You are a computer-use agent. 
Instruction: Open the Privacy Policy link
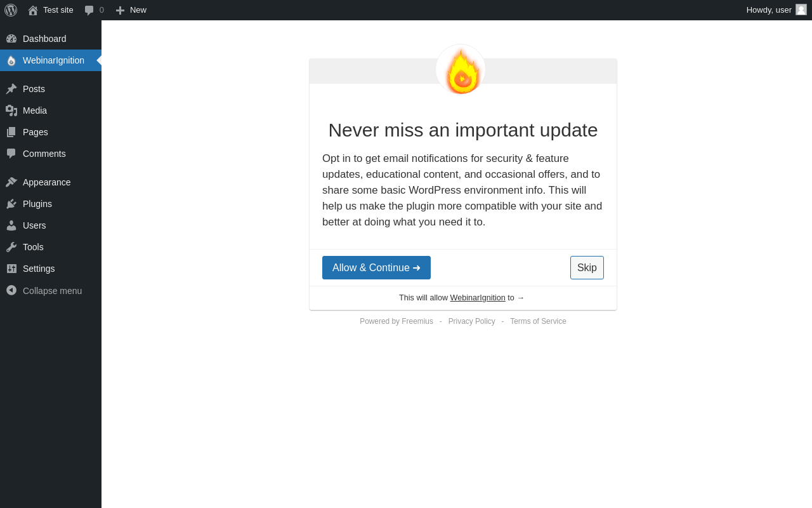pos(472,321)
